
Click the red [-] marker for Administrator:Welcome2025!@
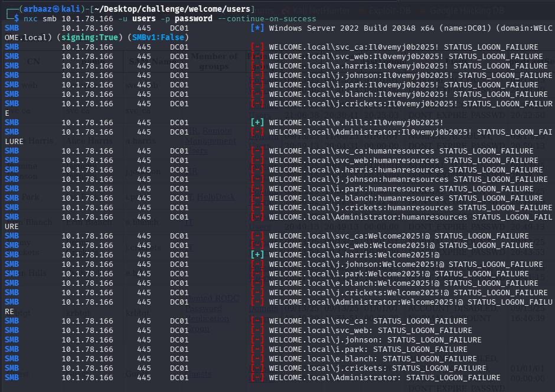tap(257, 302)
